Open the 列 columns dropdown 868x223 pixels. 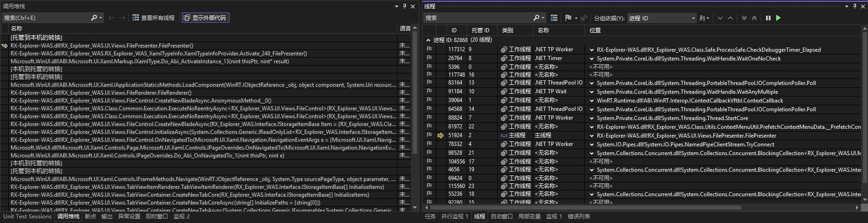point(704,18)
